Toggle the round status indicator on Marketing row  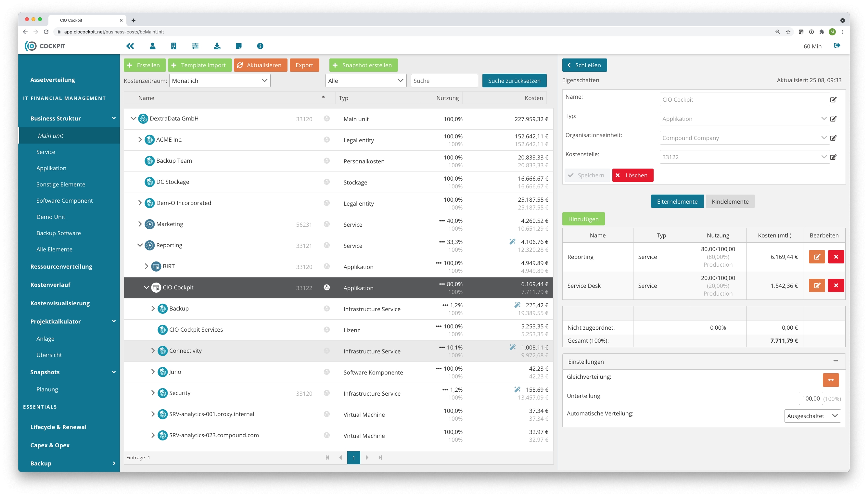tap(326, 224)
